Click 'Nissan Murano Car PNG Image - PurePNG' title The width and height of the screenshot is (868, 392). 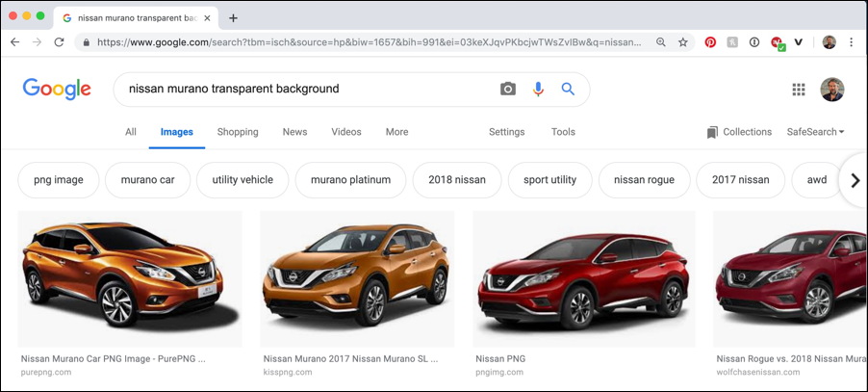tap(113, 359)
